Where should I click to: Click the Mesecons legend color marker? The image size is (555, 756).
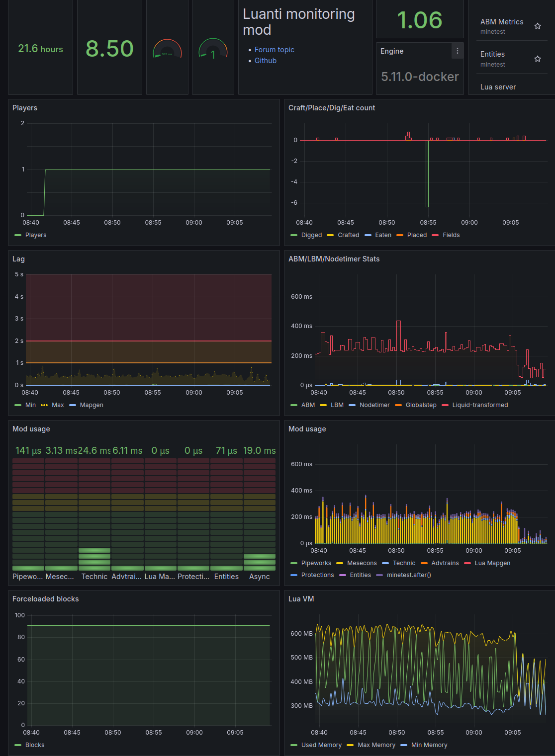tap(340, 563)
